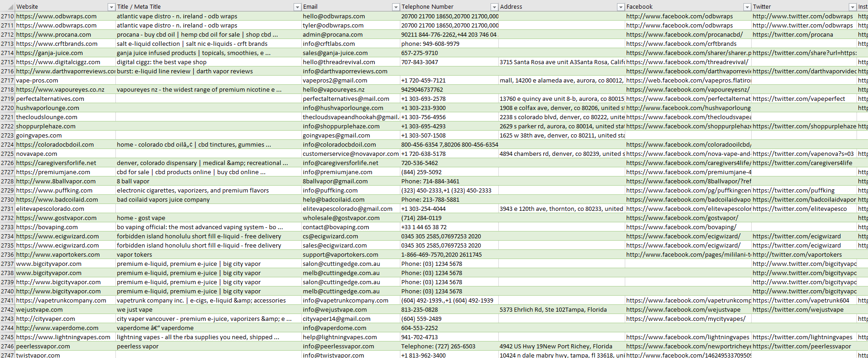Click the vape-pros.com website cell
Image resolution: width=868 pixels, height=358 pixels.
coord(65,80)
